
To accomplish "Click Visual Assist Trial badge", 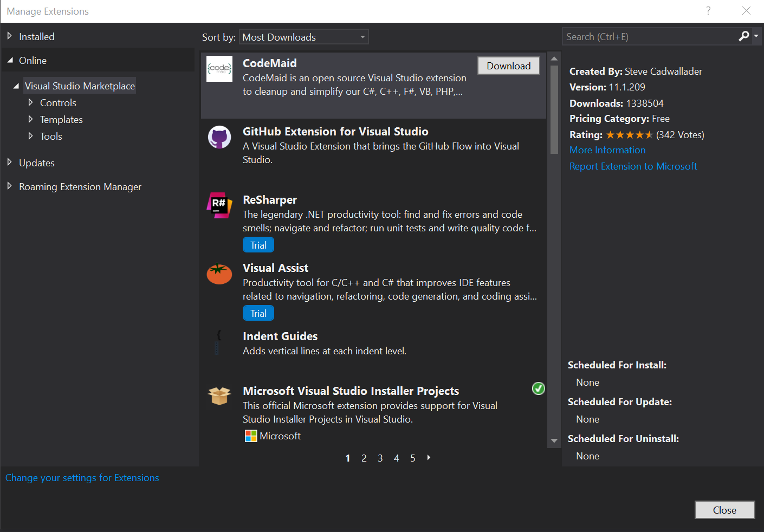I will pos(258,313).
